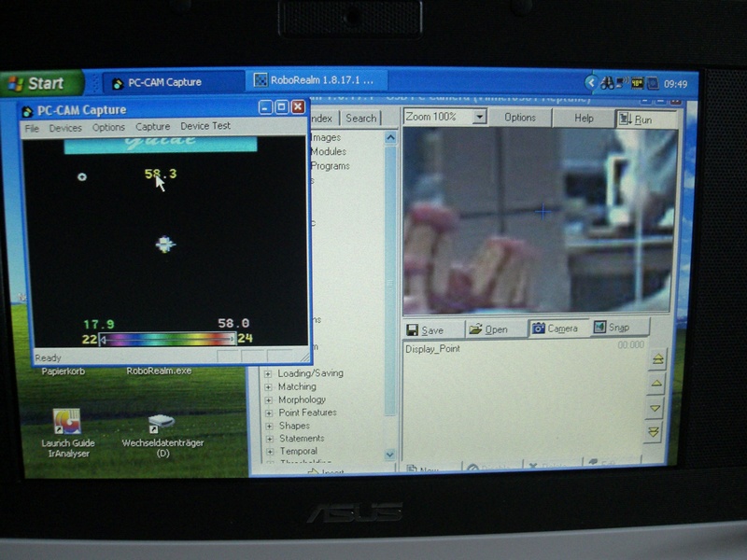This screenshot has height=560, width=747.
Task: Click the Options button in RoboRealm
Action: [x=520, y=118]
